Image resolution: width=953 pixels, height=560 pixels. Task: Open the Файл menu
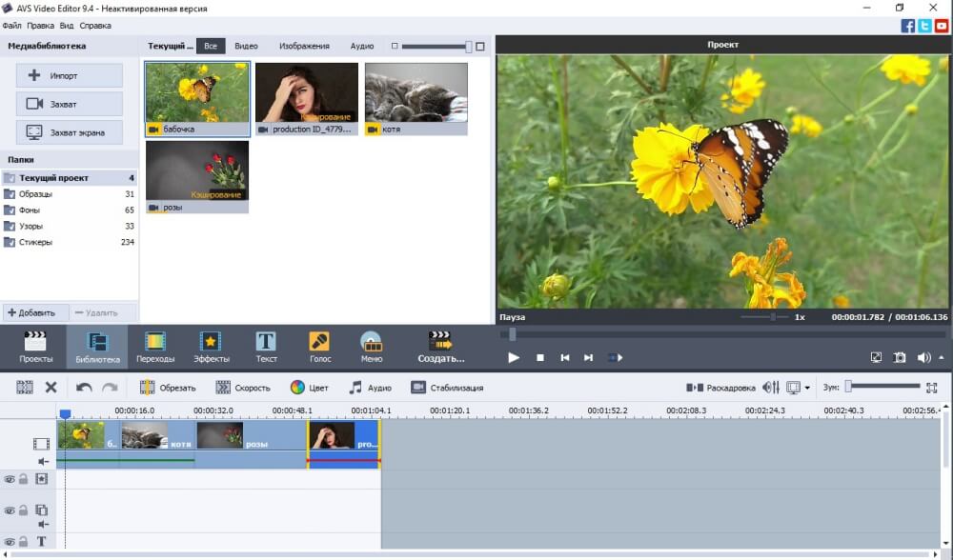[x=11, y=26]
